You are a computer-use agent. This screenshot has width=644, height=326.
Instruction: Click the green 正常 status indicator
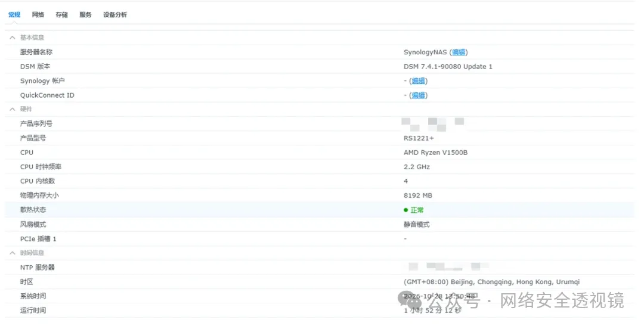click(414, 210)
